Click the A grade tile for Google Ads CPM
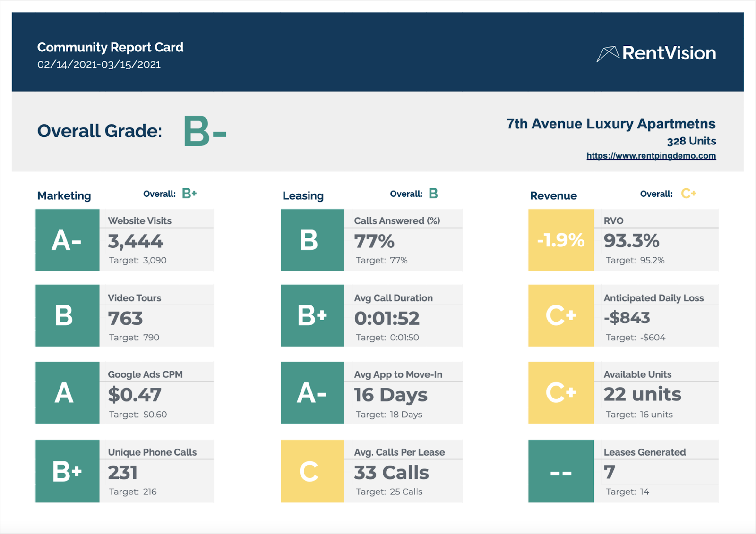 coord(68,392)
